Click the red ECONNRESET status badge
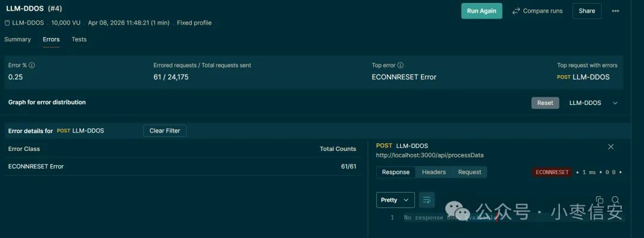This screenshot has height=238, width=644. [552, 172]
